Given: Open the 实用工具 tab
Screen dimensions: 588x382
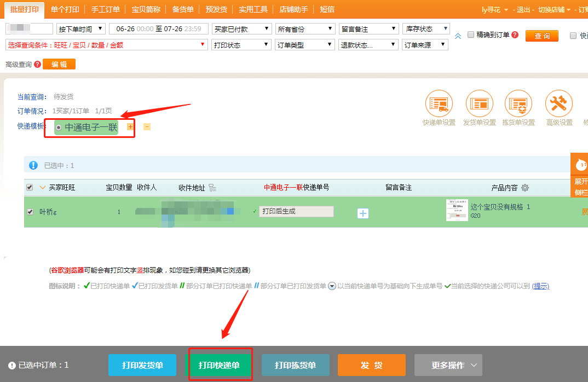Looking at the screenshot, I should coord(253,9).
